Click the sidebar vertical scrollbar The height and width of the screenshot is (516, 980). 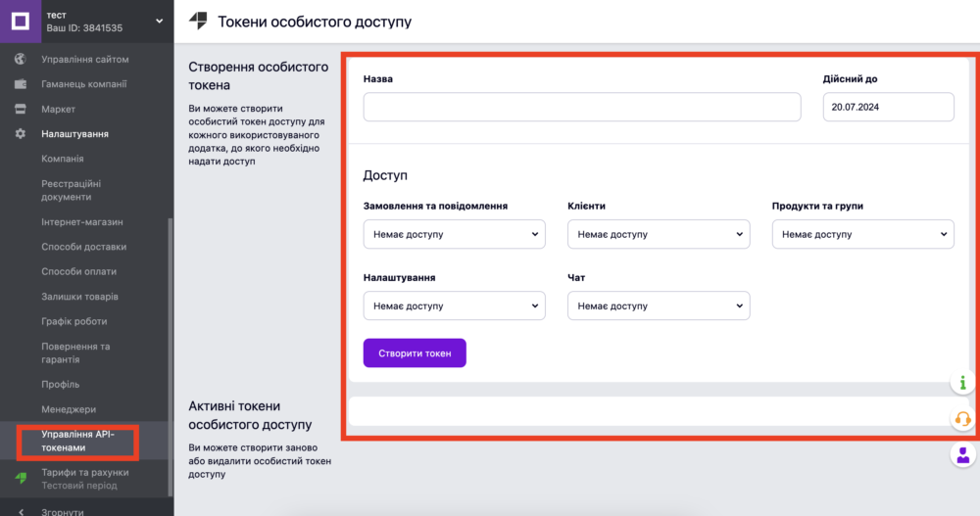pyautogui.click(x=171, y=356)
